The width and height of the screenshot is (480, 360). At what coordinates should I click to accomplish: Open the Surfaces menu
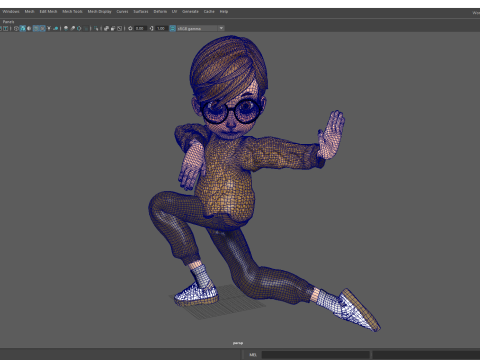coord(141,12)
